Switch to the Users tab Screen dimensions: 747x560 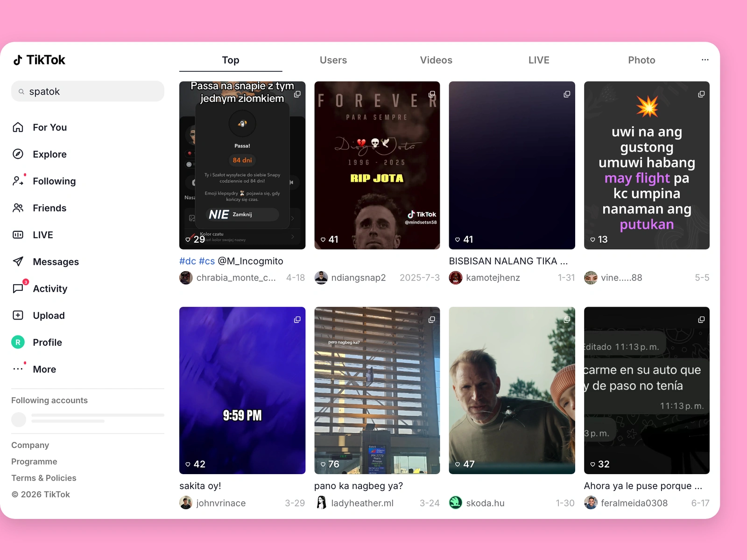(x=333, y=60)
